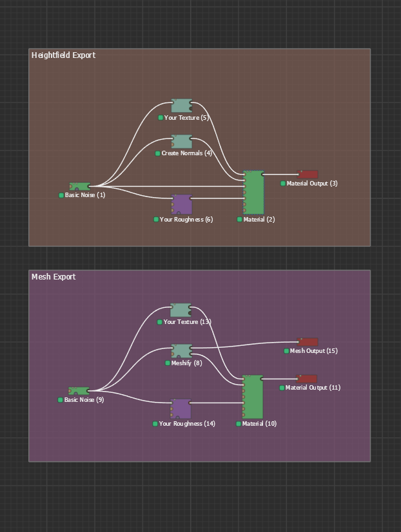Select the Your Texture (5) node
The height and width of the screenshot is (532, 401).
(182, 106)
